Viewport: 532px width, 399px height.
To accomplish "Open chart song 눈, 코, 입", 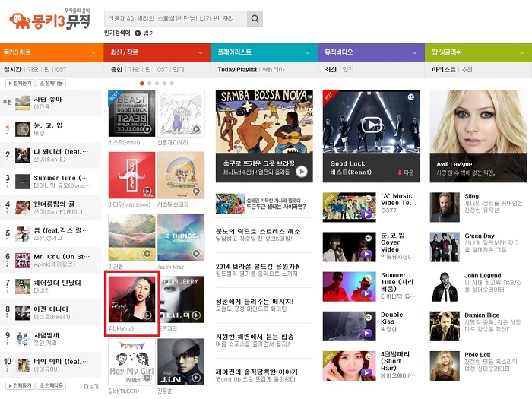I will pyautogui.click(x=48, y=125).
